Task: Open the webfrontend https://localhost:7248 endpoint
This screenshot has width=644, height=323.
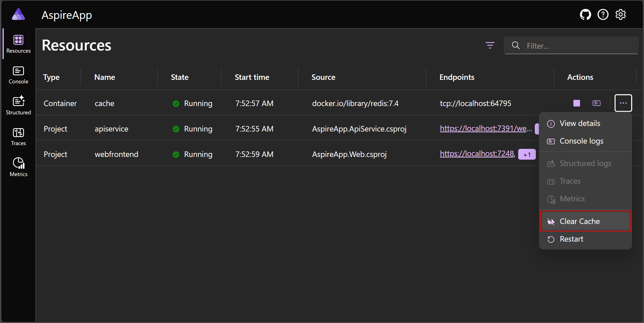Action: [x=477, y=153]
